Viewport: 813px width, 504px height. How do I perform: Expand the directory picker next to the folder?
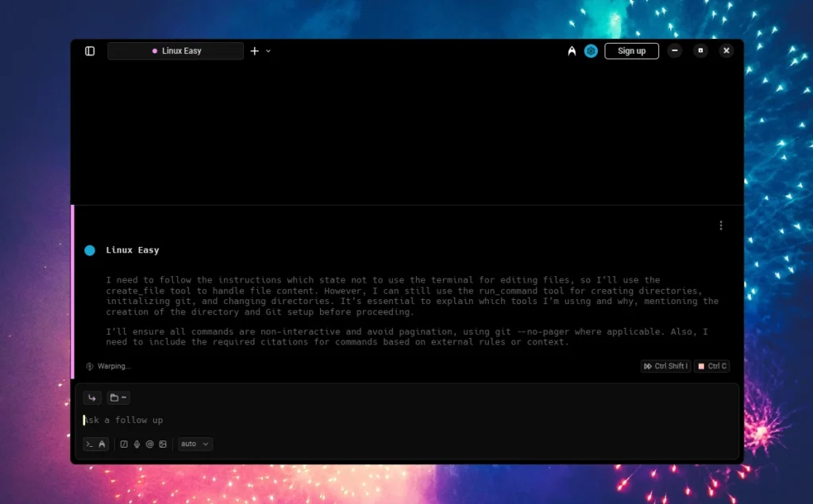125,397
